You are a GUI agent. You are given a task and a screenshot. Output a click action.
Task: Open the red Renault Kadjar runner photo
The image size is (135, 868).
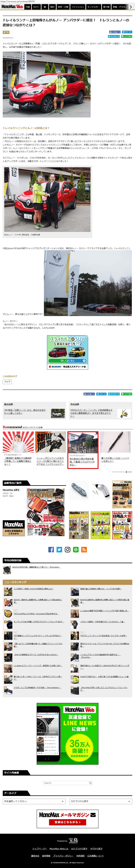click(x=47, y=84)
